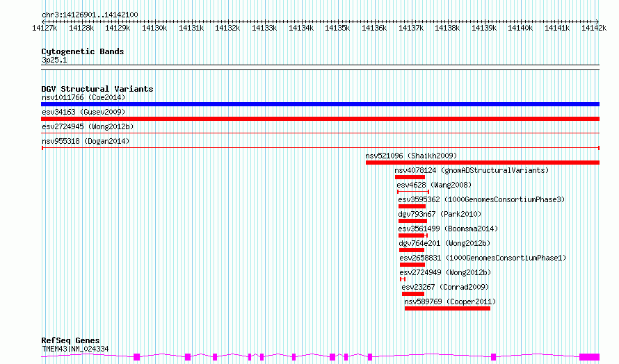Image resolution: width=619 pixels, height=364 pixels.
Task: Click the RefSeq Genes track title
Action: pos(70,340)
